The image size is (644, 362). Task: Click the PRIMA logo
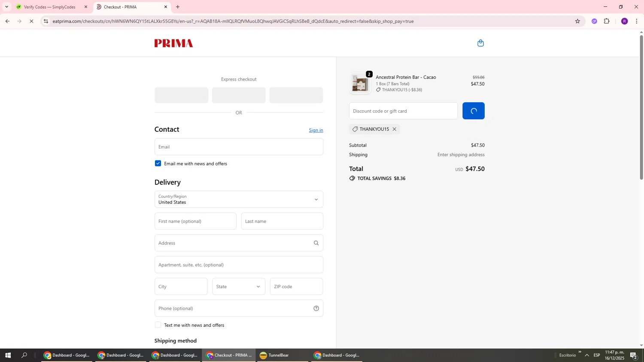[173, 43]
